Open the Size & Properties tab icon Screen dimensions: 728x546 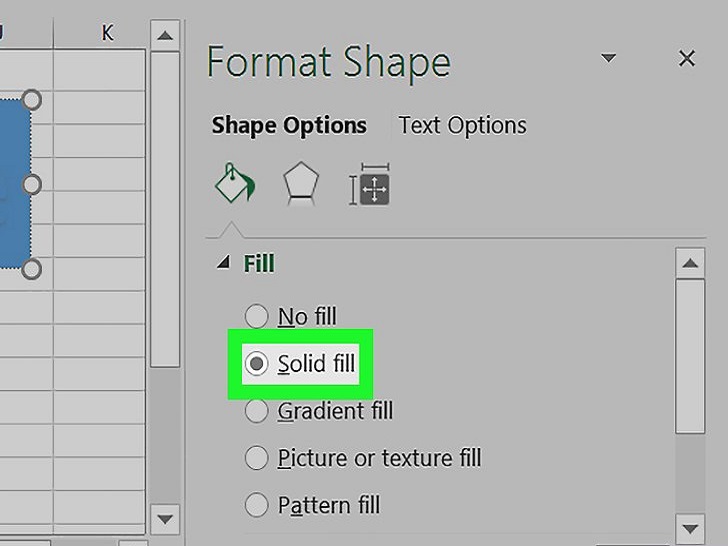tap(370, 184)
